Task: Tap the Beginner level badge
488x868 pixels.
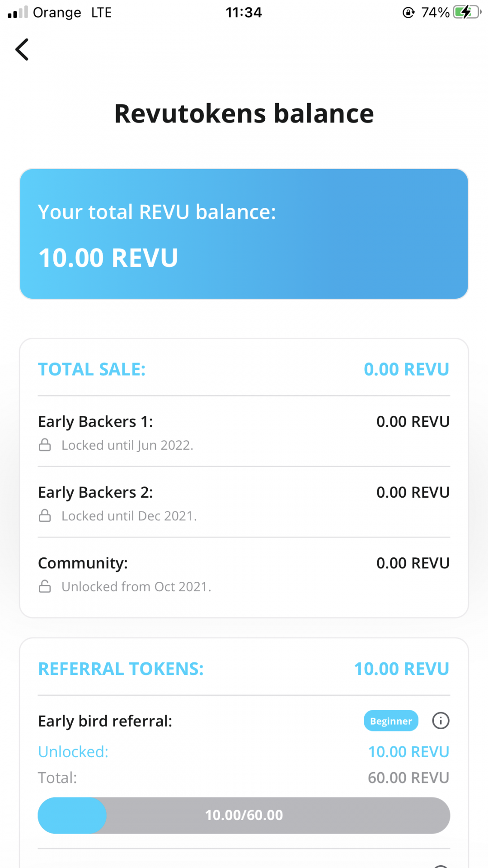Action: coord(391,721)
